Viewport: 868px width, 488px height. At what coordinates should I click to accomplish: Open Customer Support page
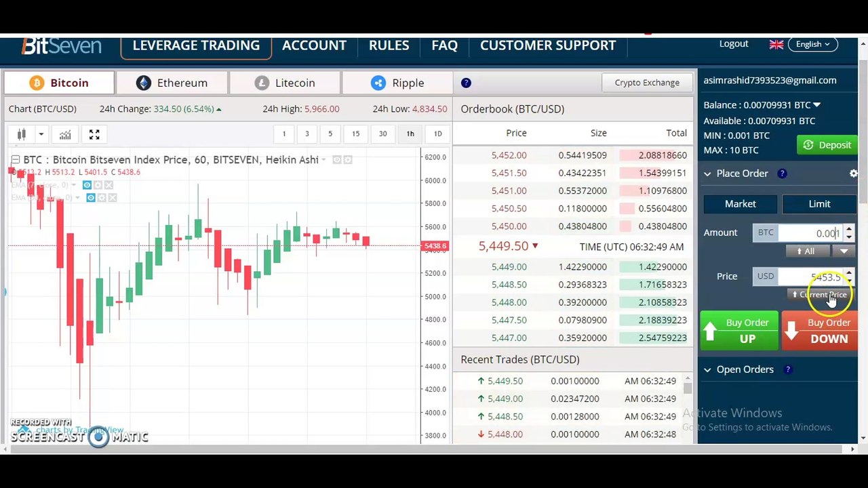(548, 45)
